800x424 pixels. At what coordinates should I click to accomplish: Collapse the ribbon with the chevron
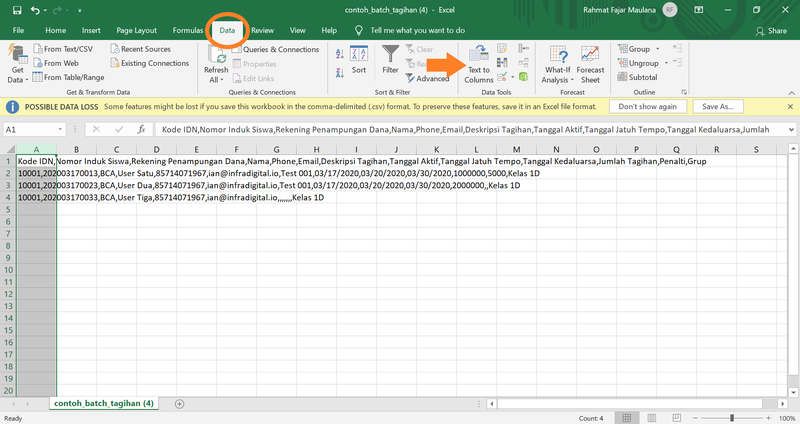791,93
